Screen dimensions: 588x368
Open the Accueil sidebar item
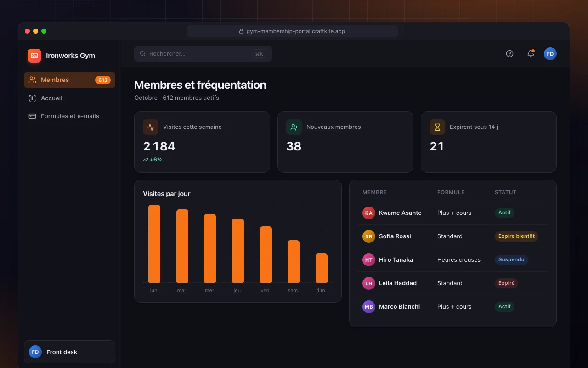[69, 98]
